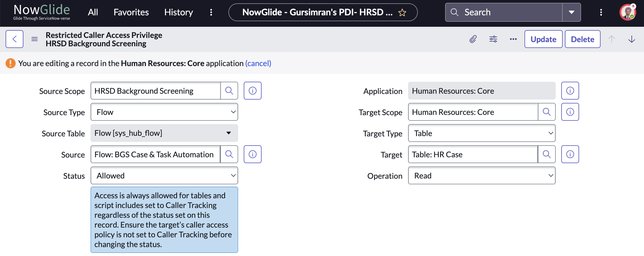644x256 pixels.
Task: Open the personalize form settings icon
Action: pyautogui.click(x=493, y=39)
